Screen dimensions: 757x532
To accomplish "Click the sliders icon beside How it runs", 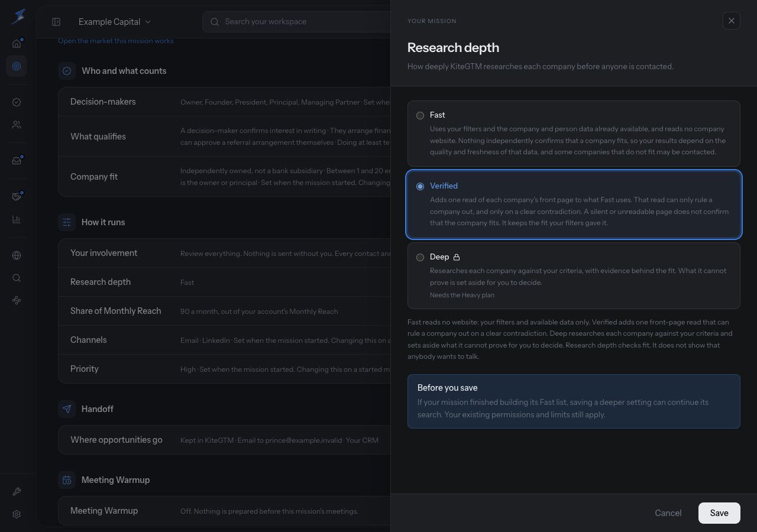I will 67,222.
